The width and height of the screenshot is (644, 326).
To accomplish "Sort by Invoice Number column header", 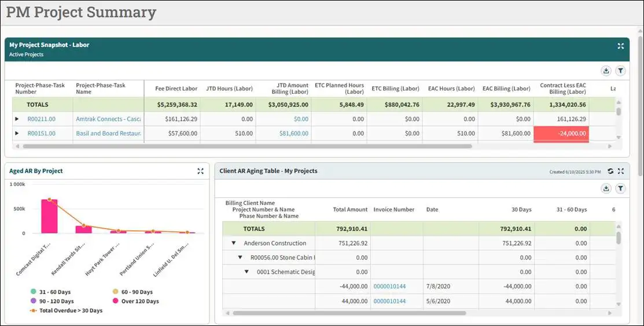I will point(393,209).
